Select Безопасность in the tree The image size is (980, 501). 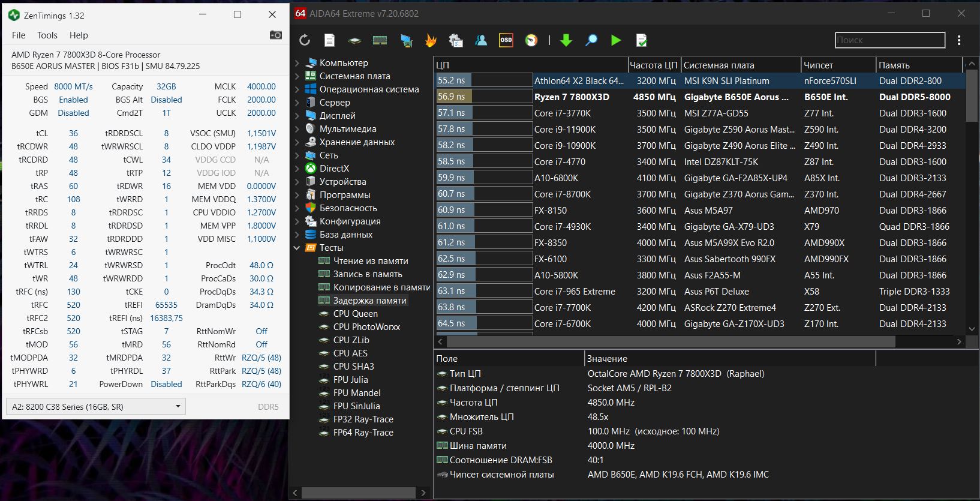click(348, 208)
